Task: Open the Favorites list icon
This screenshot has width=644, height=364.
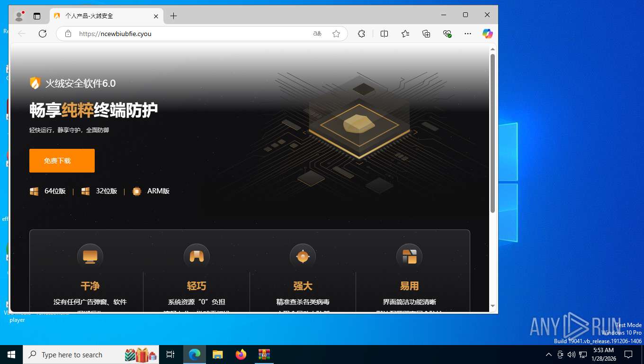Action: (405, 34)
